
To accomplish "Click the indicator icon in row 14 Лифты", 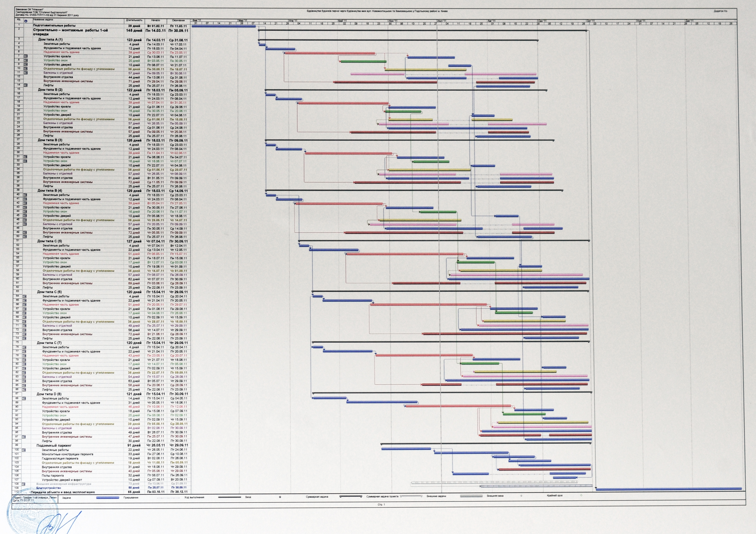I will pyautogui.click(x=26, y=85).
